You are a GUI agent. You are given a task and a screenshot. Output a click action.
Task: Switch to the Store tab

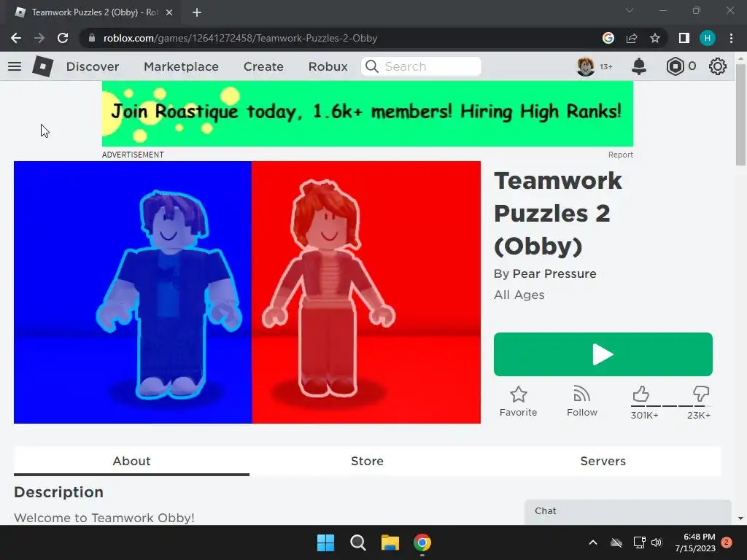pyautogui.click(x=367, y=461)
